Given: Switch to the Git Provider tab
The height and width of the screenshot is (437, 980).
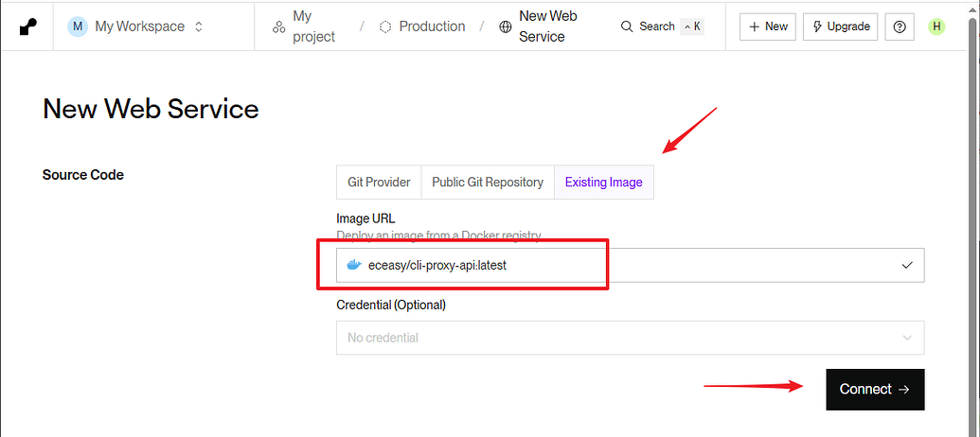Looking at the screenshot, I should click(x=379, y=183).
